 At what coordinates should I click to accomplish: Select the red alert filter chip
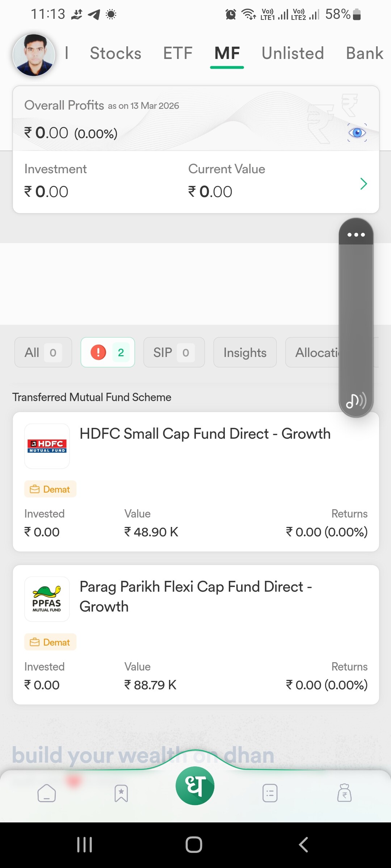tap(108, 352)
